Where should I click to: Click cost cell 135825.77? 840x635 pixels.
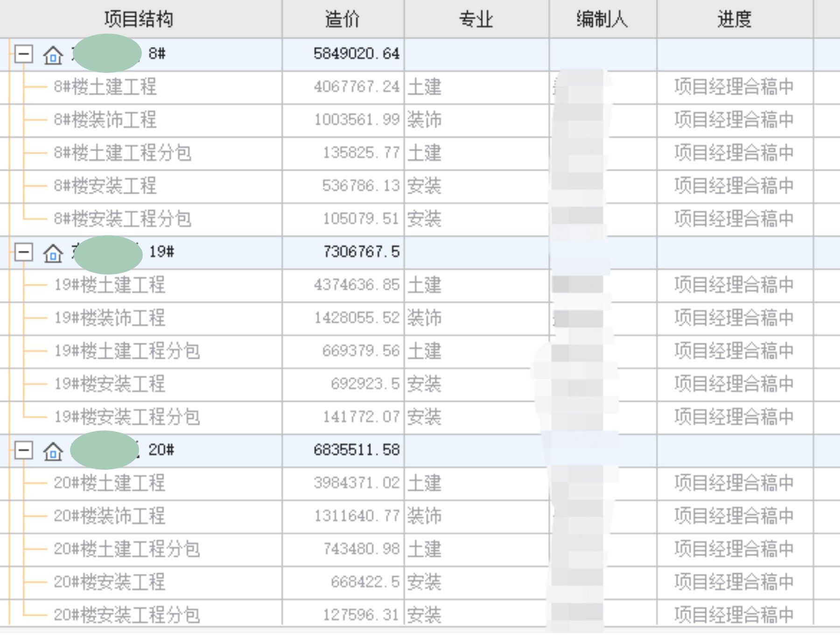pyautogui.click(x=361, y=153)
